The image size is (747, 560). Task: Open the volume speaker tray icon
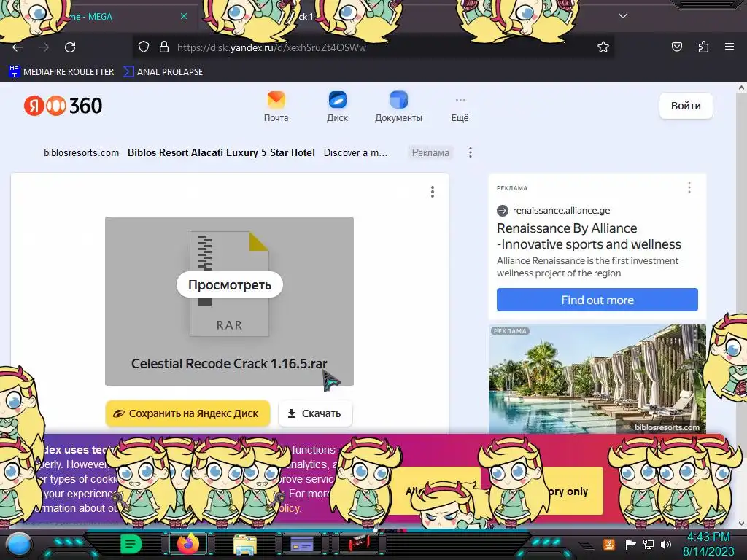point(665,544)
